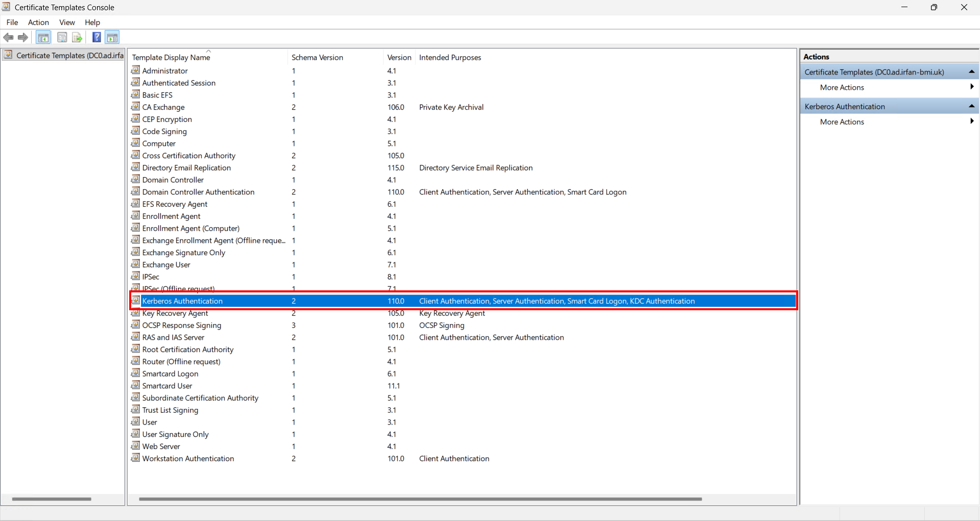
Task: Click the Back arrow toolbar icon
Action: click(x=8, y=37)
